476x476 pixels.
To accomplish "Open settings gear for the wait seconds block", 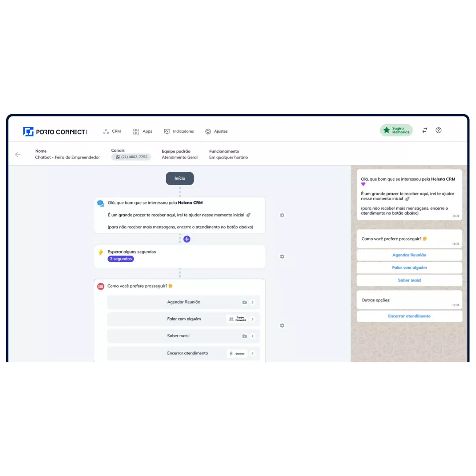I will point(282,257).
